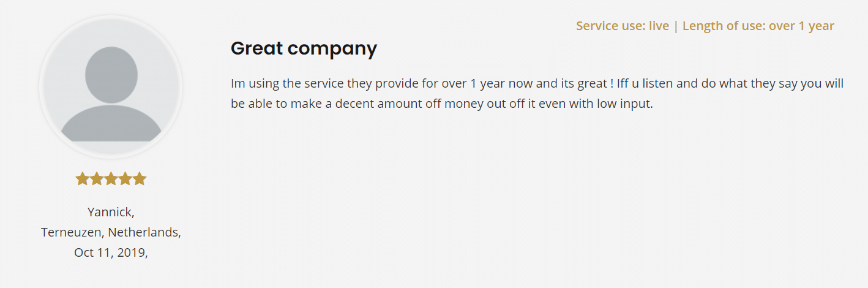This screenshot has height=288, width=868.
Task: Click the "Service use: live" label
Action: click(622, 26)
